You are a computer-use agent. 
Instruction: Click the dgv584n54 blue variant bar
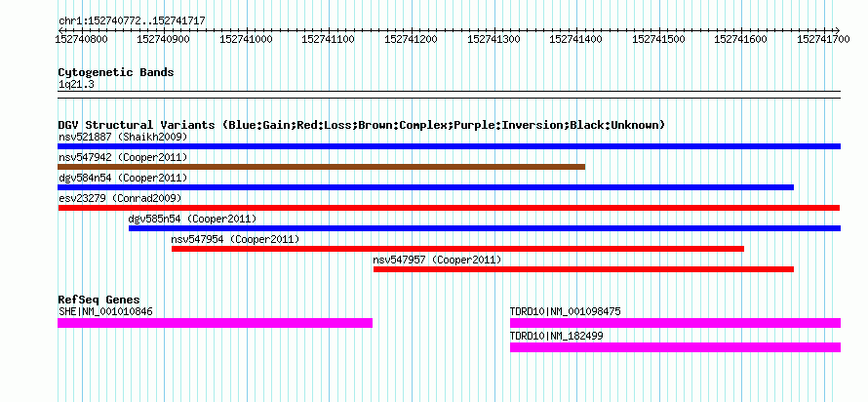coord(425,187)
